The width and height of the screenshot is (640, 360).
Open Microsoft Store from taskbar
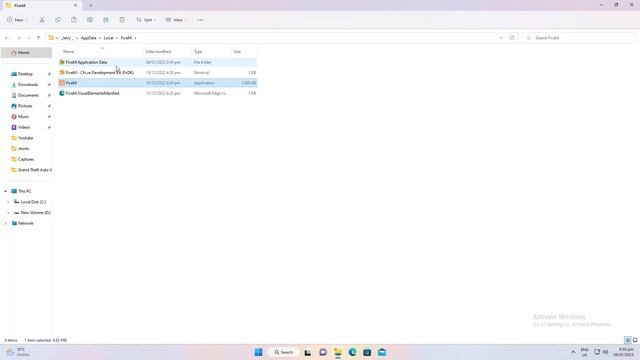point(367,352)
